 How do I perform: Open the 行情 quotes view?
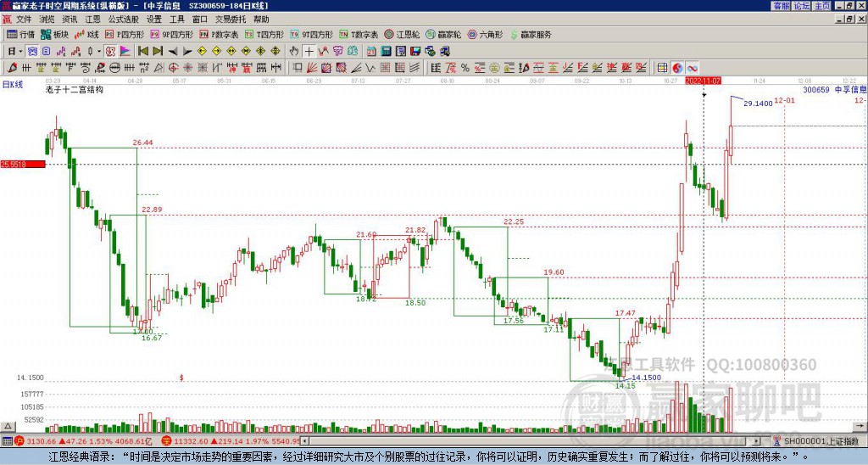pyautogui.click(x=20, y=34)
